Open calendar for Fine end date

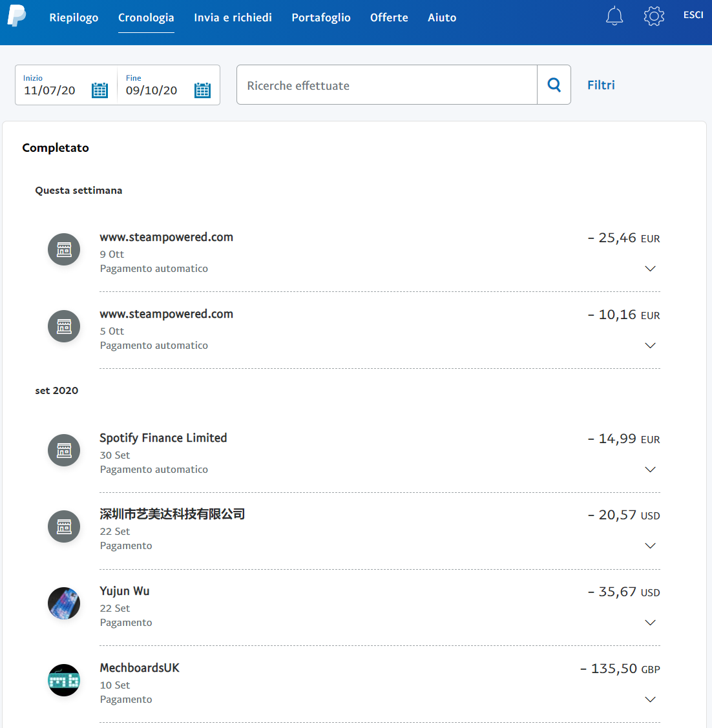pyautogui.click(x=202, y=90)
